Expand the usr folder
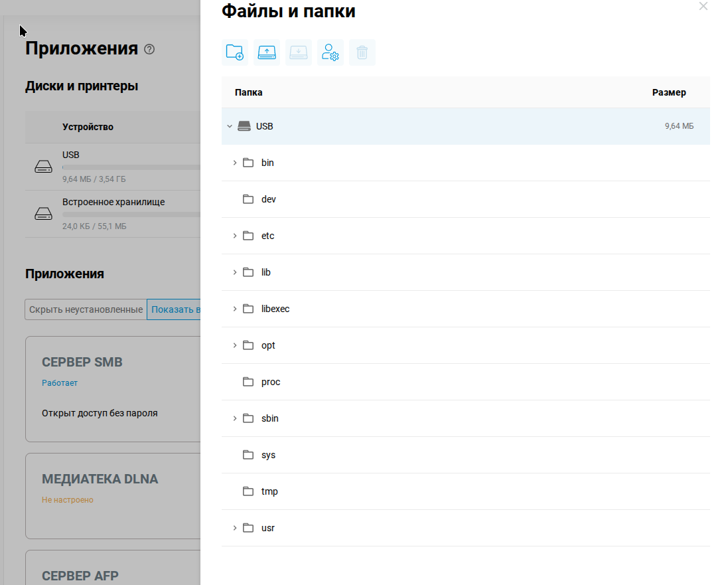728x585 pixels. pos(235,528)
